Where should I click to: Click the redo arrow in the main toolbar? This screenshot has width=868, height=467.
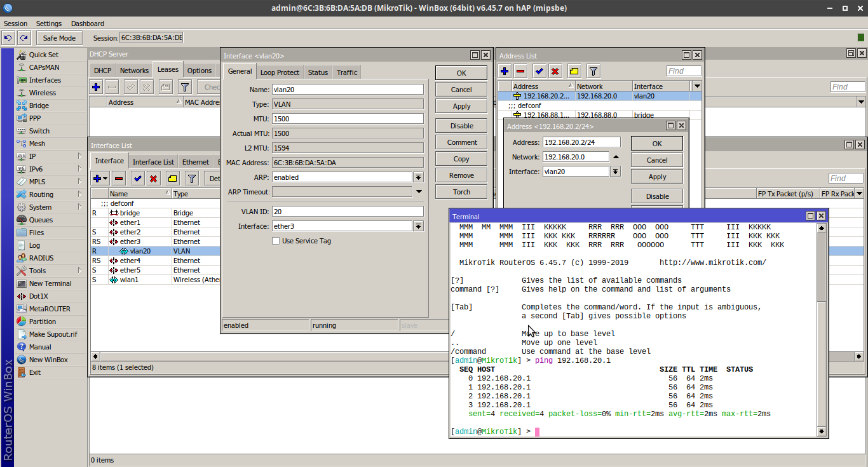[24, 38]
